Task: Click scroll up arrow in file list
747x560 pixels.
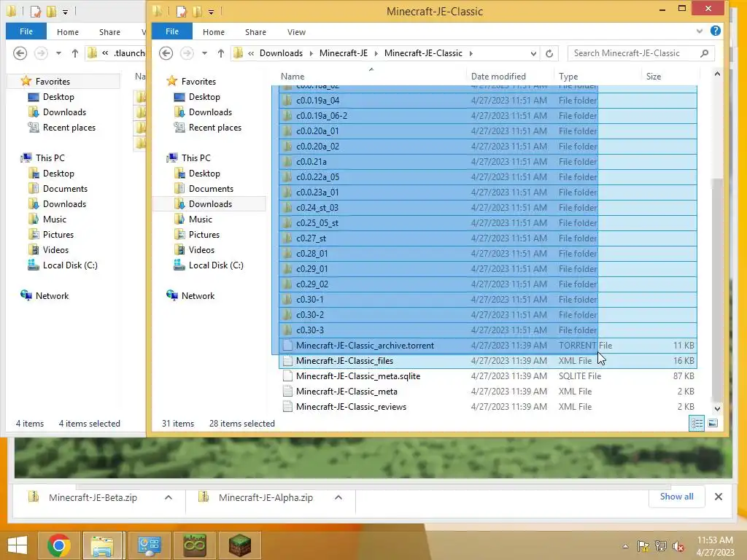Action: [x=718, y=74]
